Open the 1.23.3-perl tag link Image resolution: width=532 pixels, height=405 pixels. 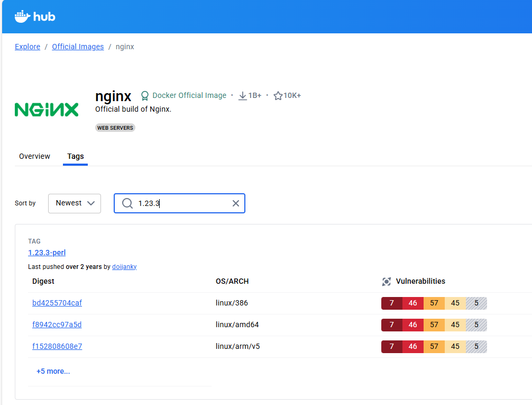tap(47, 253)
